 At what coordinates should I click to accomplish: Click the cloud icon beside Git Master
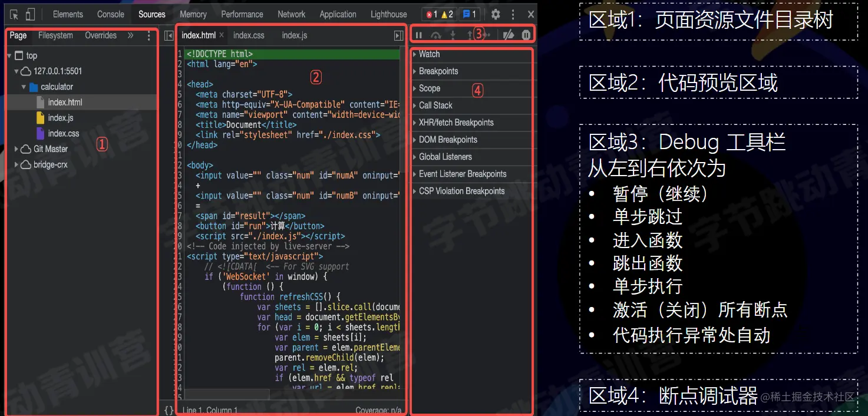pos(26,149)
